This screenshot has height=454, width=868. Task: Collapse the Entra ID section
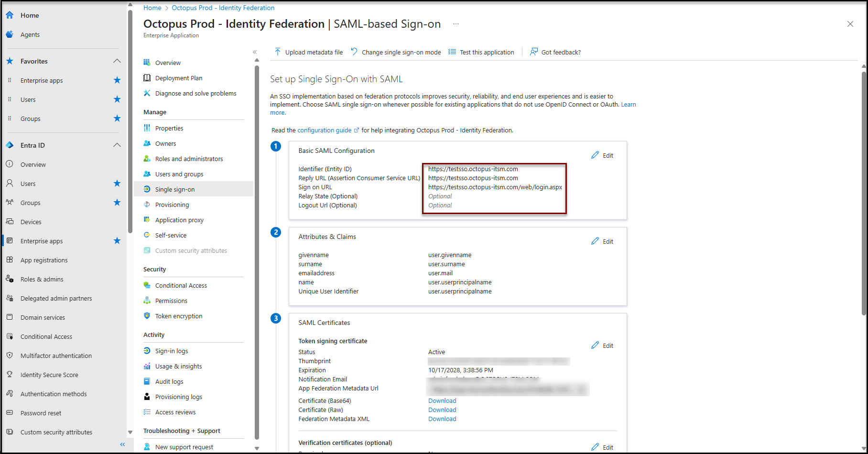point(117,145)
